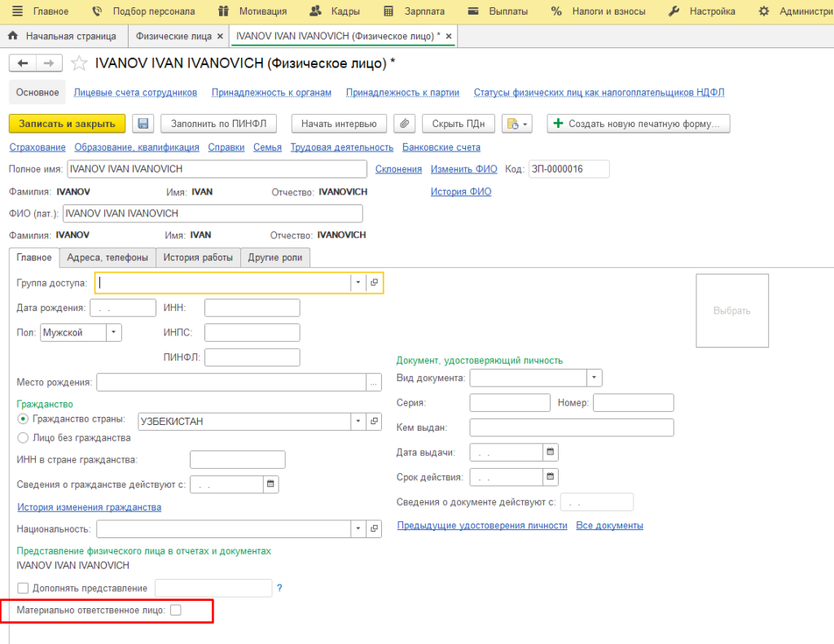Select Лицо без гражданства radio button
Image resolution: width=834 pixels, height=644 pixels.
[23, 437]
